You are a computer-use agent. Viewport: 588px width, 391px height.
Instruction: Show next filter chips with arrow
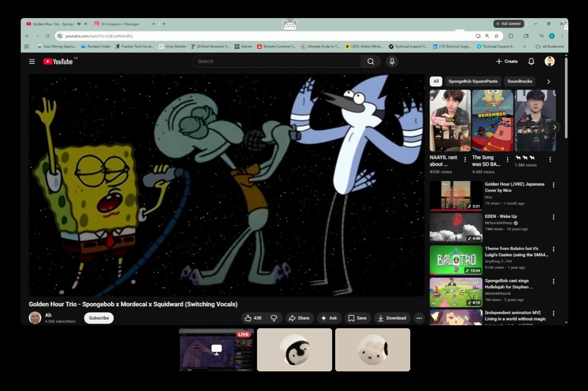tap(548, 81)
